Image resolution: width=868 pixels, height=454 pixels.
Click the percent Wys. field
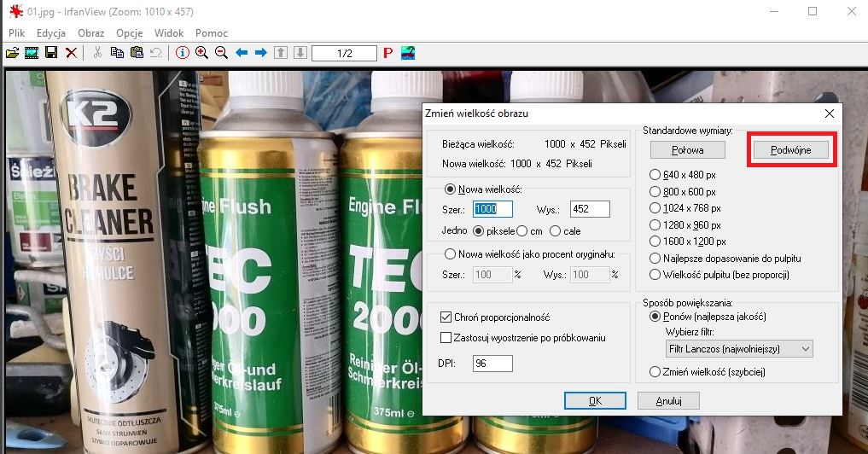coord(590,275)
